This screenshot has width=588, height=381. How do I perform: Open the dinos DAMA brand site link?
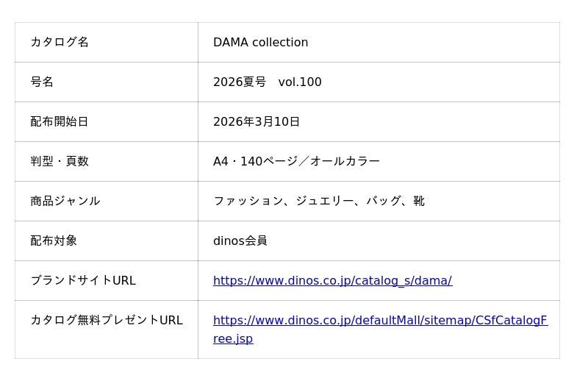click(332, 280)
